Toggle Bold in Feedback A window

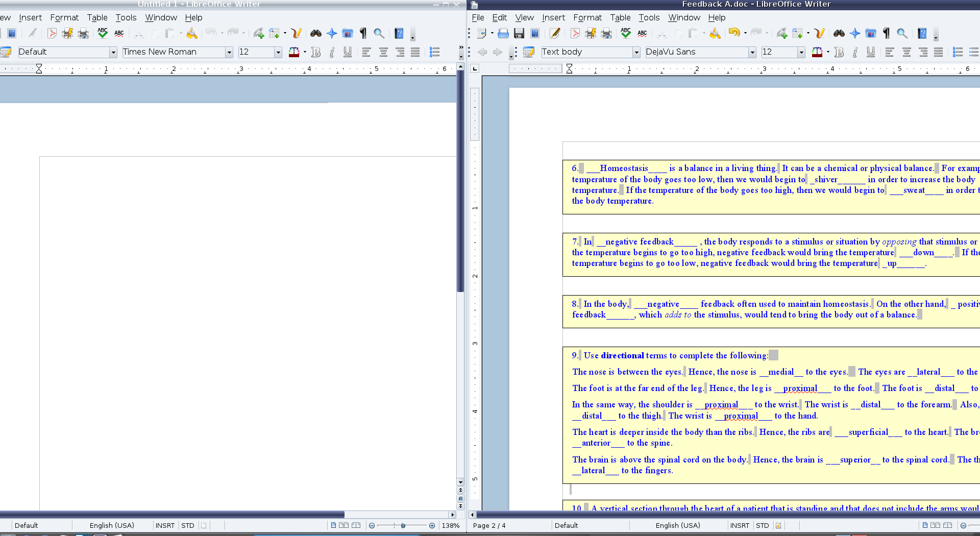[x=839, y=52]
